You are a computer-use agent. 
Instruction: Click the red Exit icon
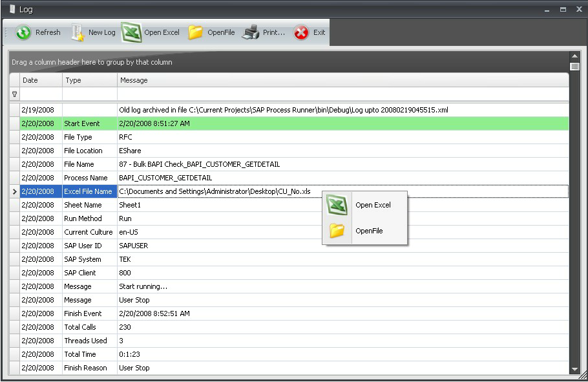click(x=301, y=32)
